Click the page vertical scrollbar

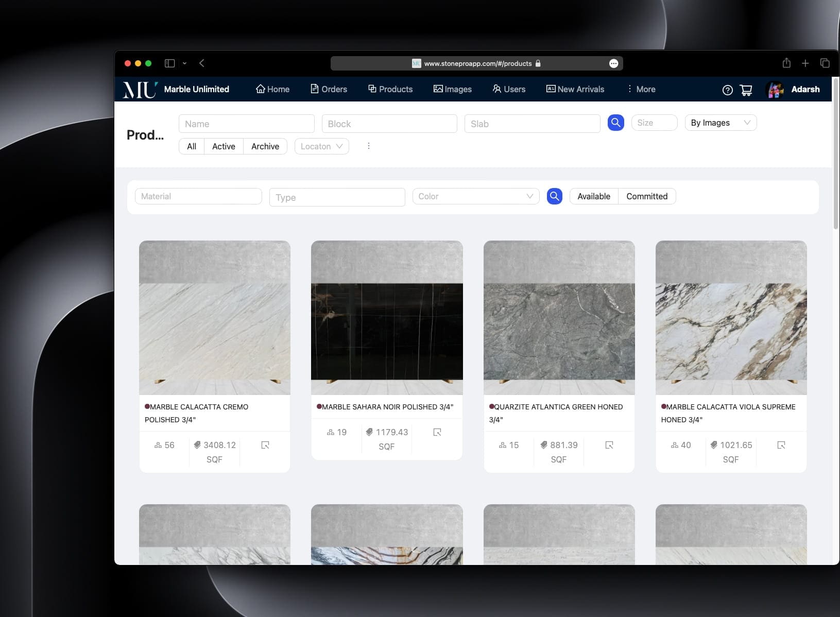pyautogui.click(x=835, y=153)
